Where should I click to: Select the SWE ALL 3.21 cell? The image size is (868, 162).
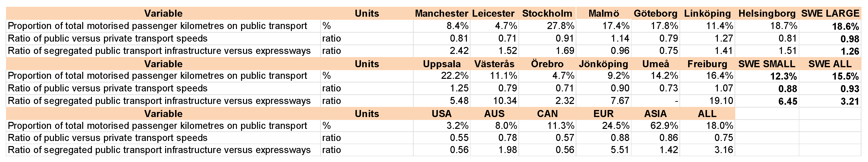click(830, 101)
